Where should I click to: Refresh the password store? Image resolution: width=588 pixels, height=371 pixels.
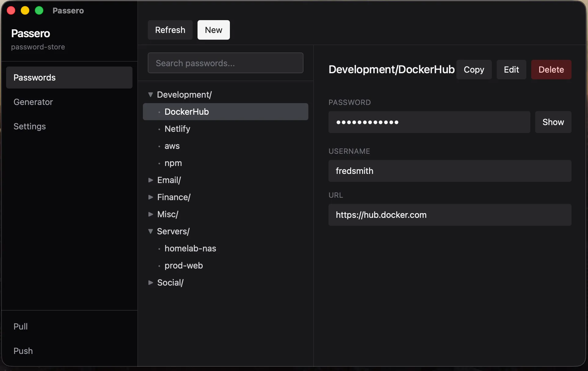(x=170, y=30)
